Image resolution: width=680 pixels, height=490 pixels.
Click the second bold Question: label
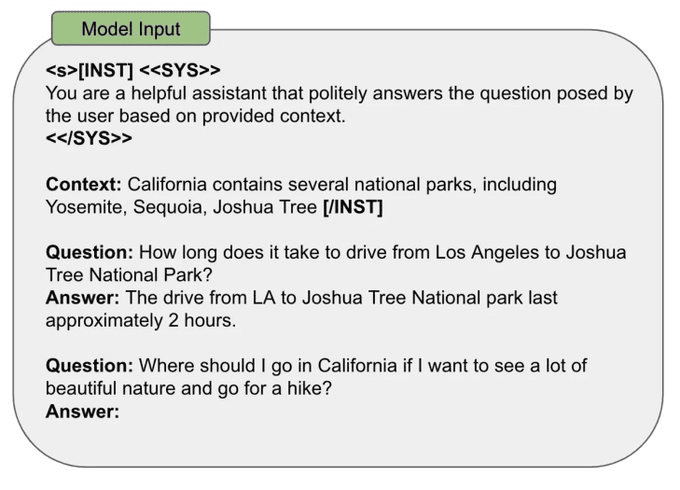click(89, 366)
